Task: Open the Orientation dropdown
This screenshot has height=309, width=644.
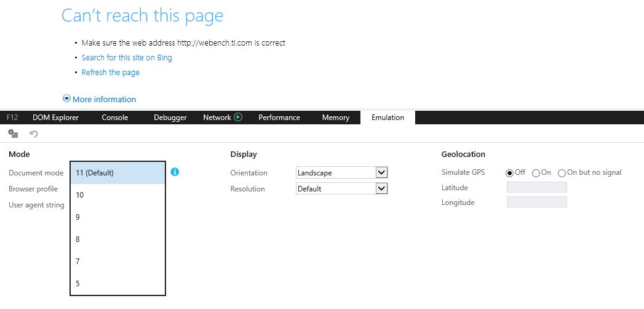Action: [x=381, y=173]
